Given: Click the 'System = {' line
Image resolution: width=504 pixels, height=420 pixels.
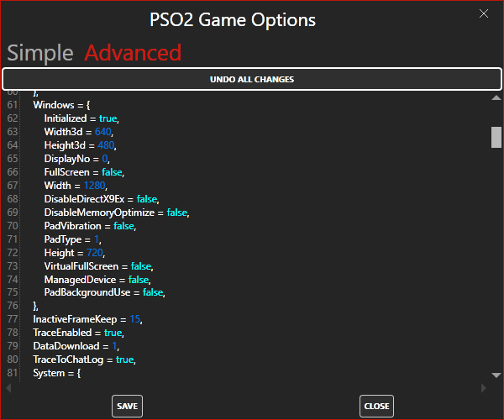Looking at the screenshot, I should point(57,374).
